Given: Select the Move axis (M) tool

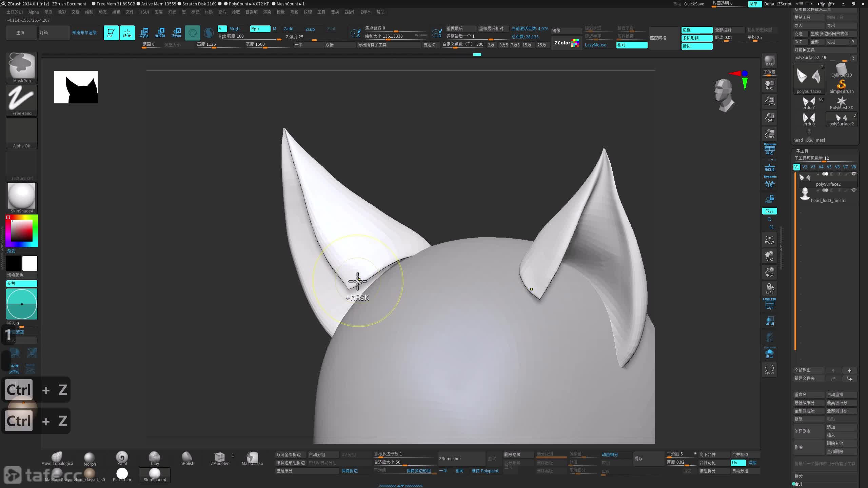Looking at the screenshot, I should coord(144,33).
